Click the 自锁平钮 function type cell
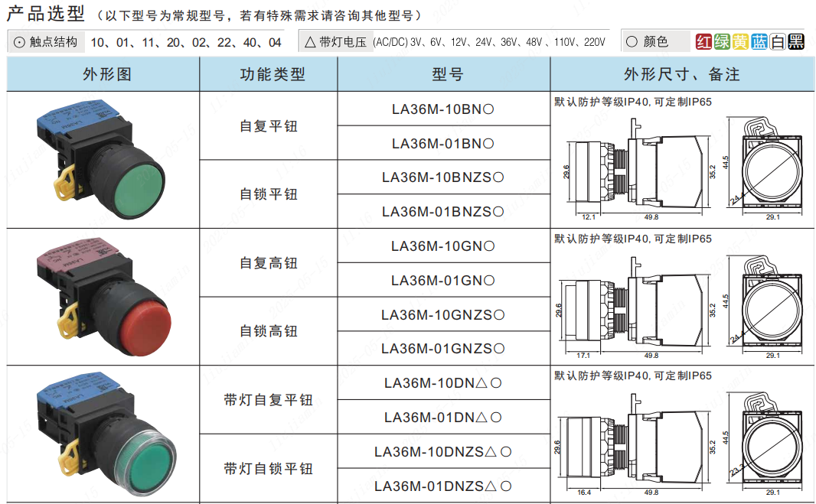816x504 pixels. [x=269, y=194]
